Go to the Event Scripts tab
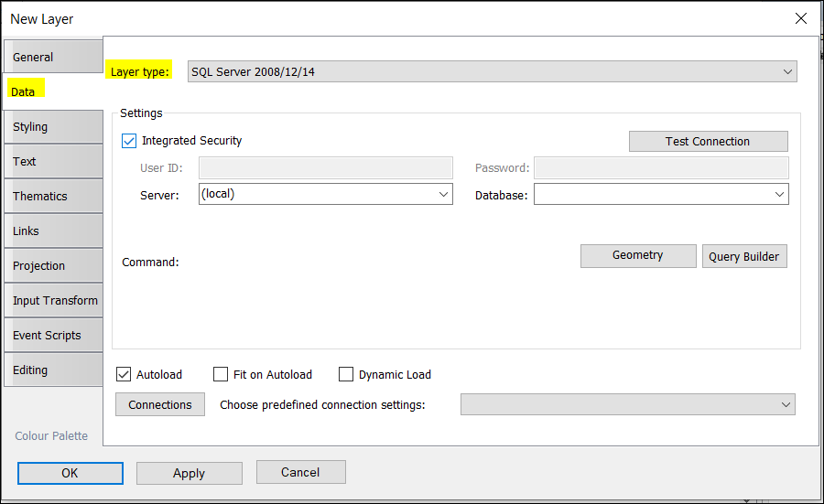This screenshot has height=504, width=824. click(52, 335)
